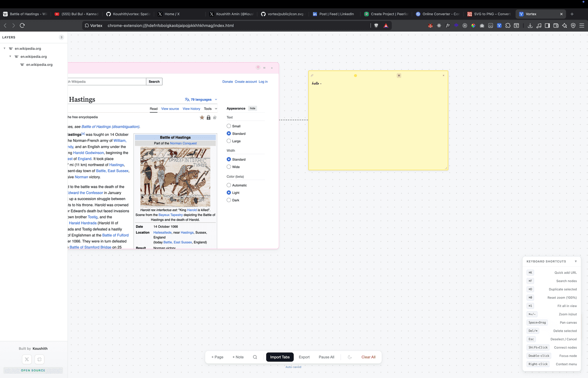Click the link icon on the yellow sticky note

(x=312, y=75)
